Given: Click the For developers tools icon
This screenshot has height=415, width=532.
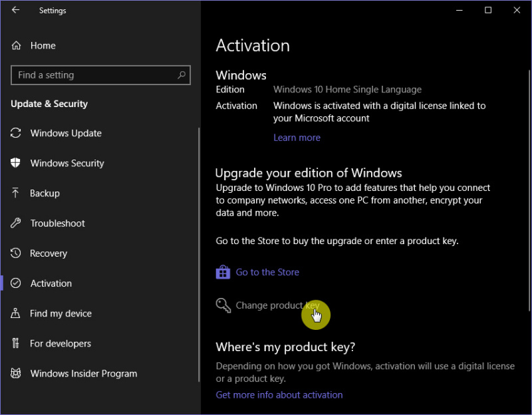Looking at the screenshot, I should coord(15,343).
